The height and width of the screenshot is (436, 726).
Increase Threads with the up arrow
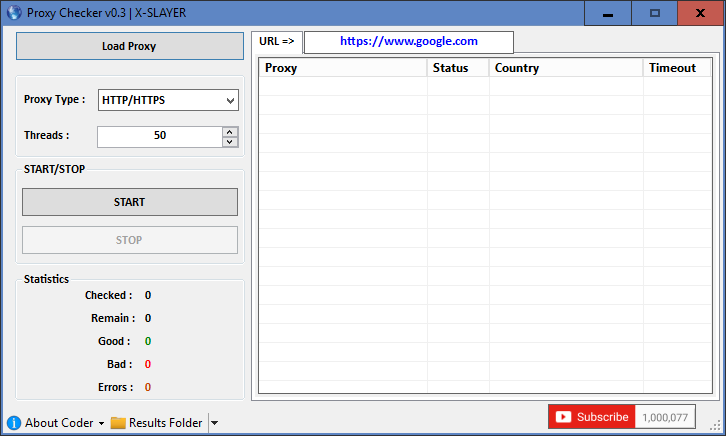coord(230,132)
